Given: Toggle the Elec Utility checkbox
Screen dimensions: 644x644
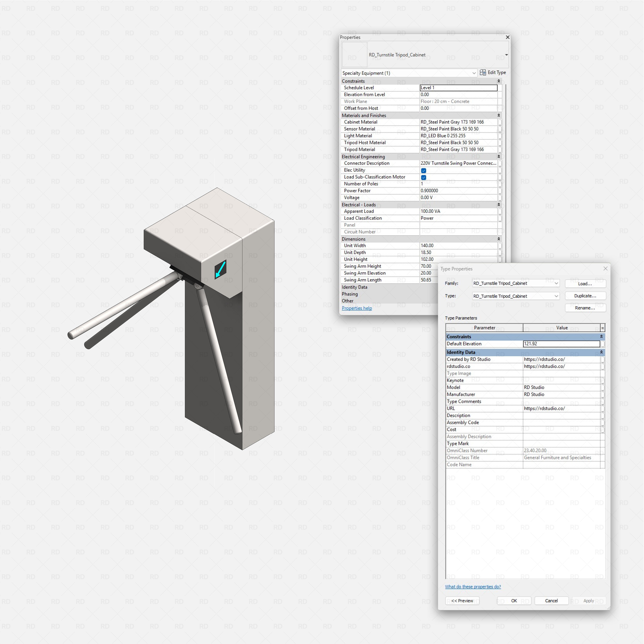Looking at the screenshot, I should coord(423,170).
